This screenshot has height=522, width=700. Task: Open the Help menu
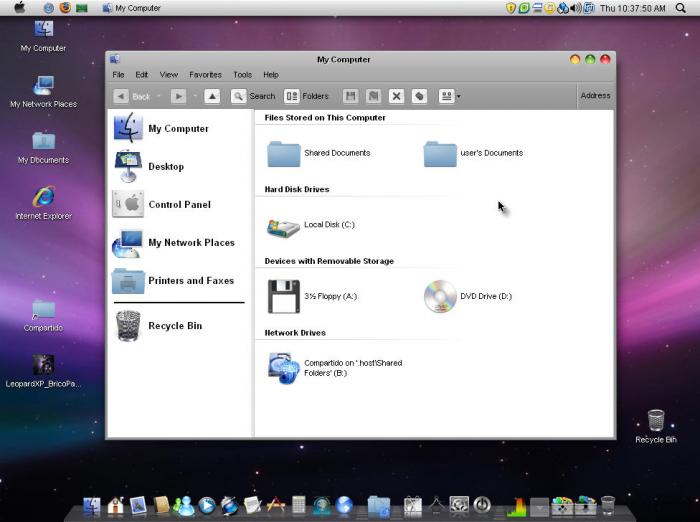point(271,75)
